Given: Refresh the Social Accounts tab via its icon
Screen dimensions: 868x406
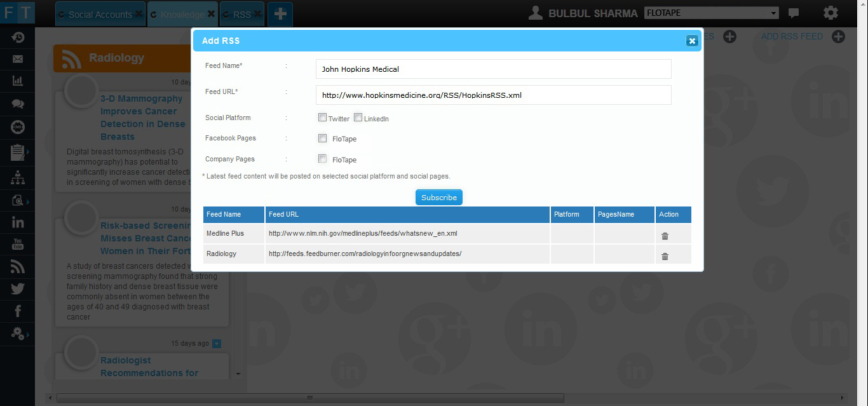Looking at the screenshot, I should tap(62, 15).
